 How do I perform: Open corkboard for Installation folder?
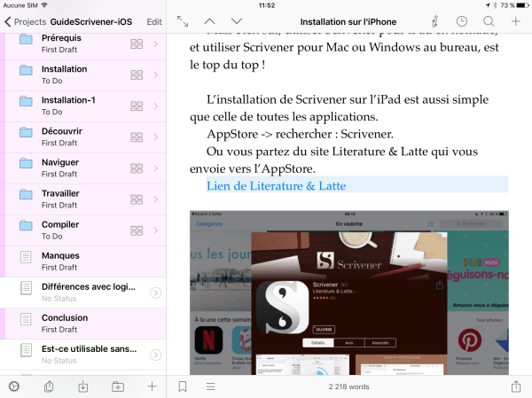click(137, 75)
